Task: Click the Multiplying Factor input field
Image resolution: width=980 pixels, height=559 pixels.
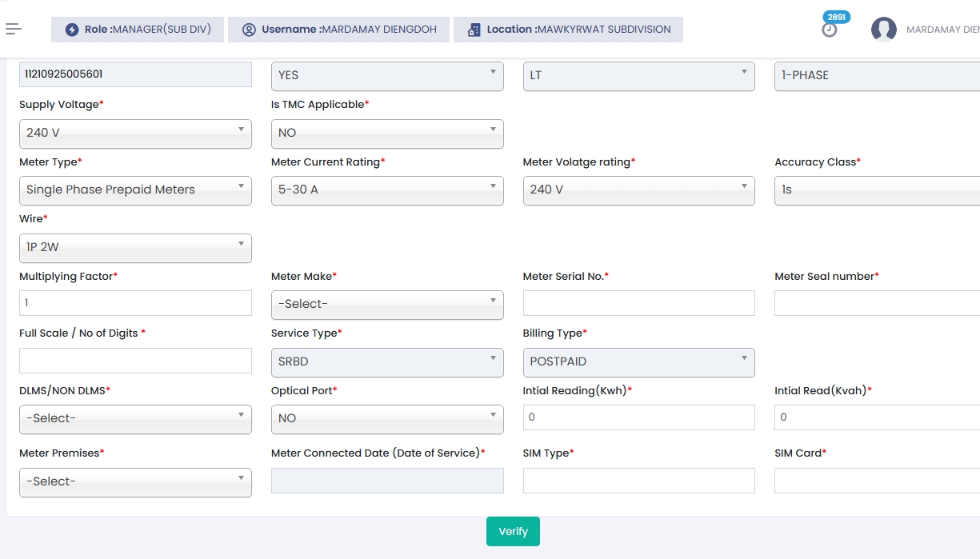Action: 135,303
